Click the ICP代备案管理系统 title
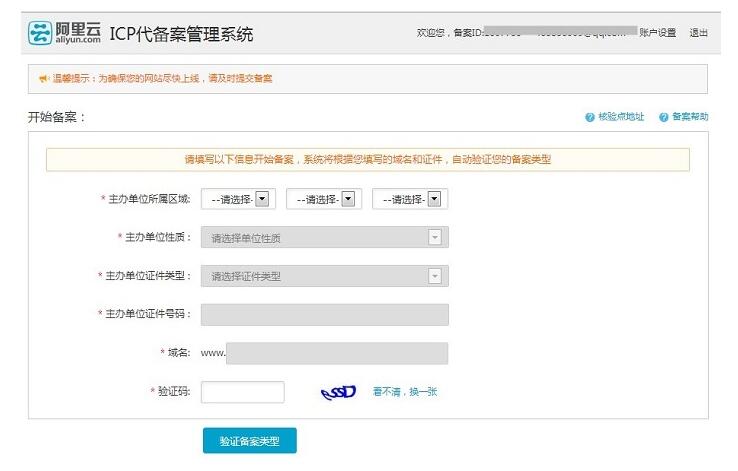 point(181,35)
